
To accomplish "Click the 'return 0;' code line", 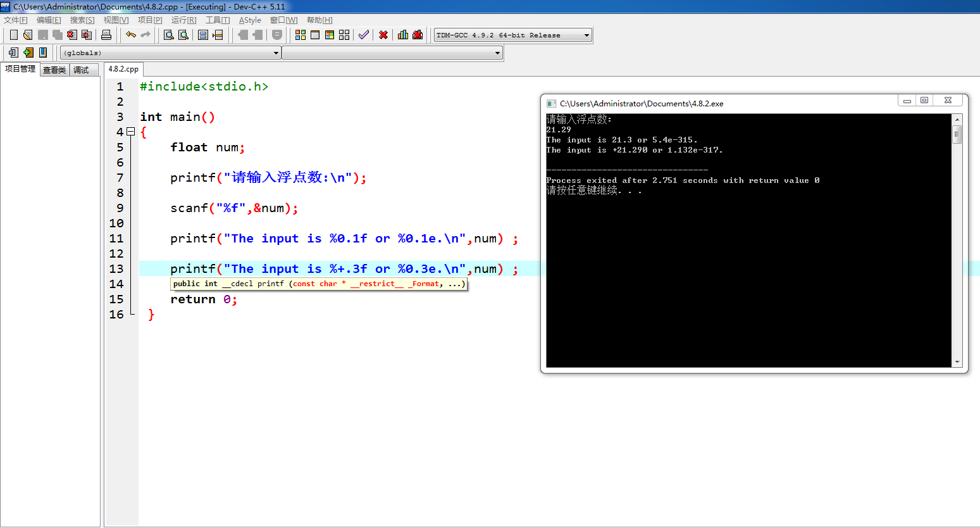I will tap(204, 299).
